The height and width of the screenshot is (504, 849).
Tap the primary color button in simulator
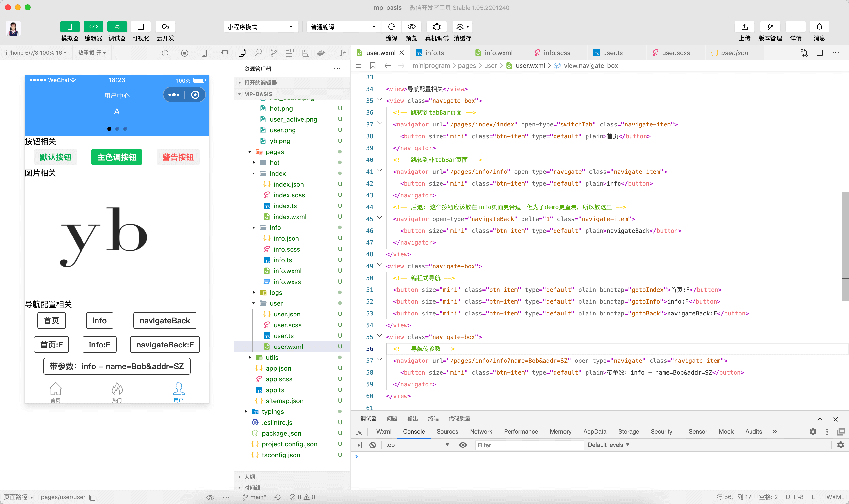pos(116,157)
